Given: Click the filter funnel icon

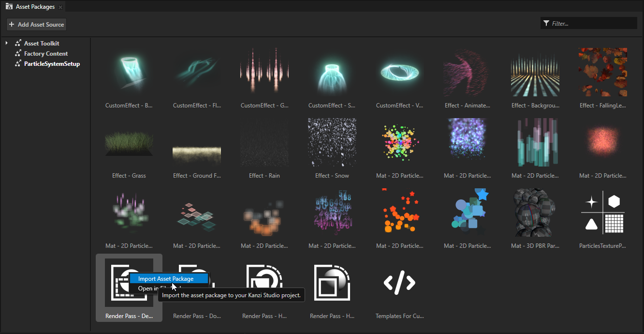Looking at the screenshot, I should 546,23.
